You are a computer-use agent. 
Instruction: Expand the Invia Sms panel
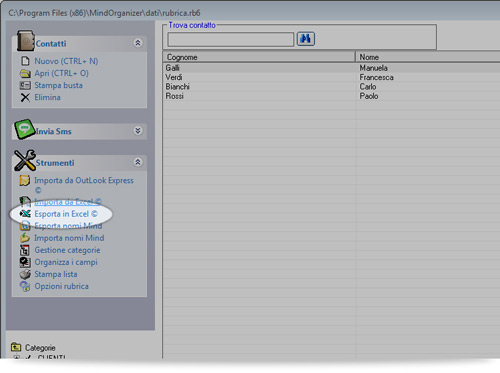coord(138,130)
